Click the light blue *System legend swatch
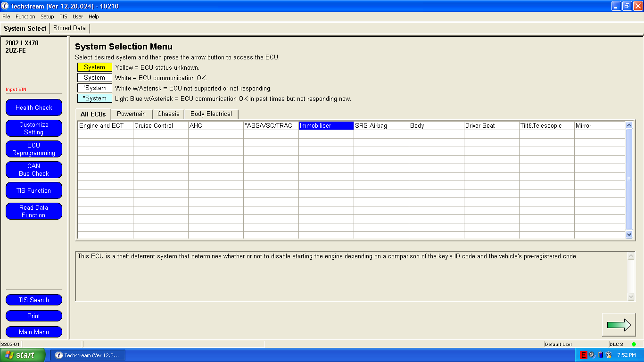Screen dimensions: 644x362 point(95,99)
